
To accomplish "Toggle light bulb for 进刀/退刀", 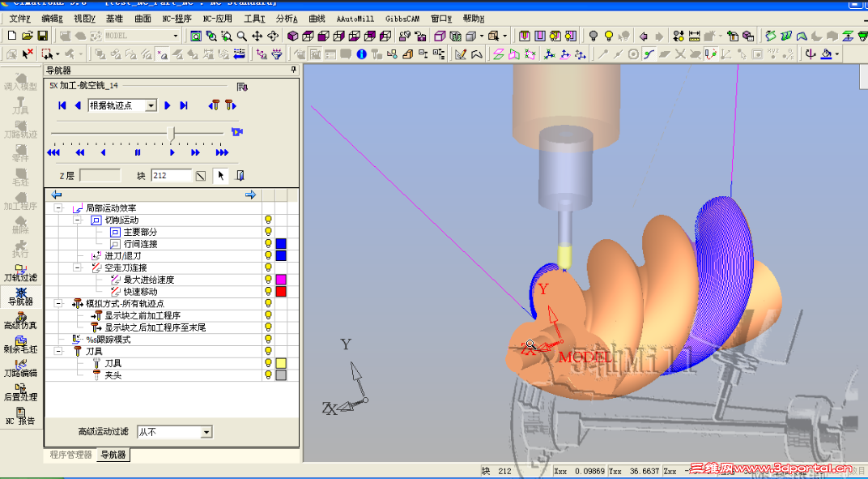I will [269, 255].
